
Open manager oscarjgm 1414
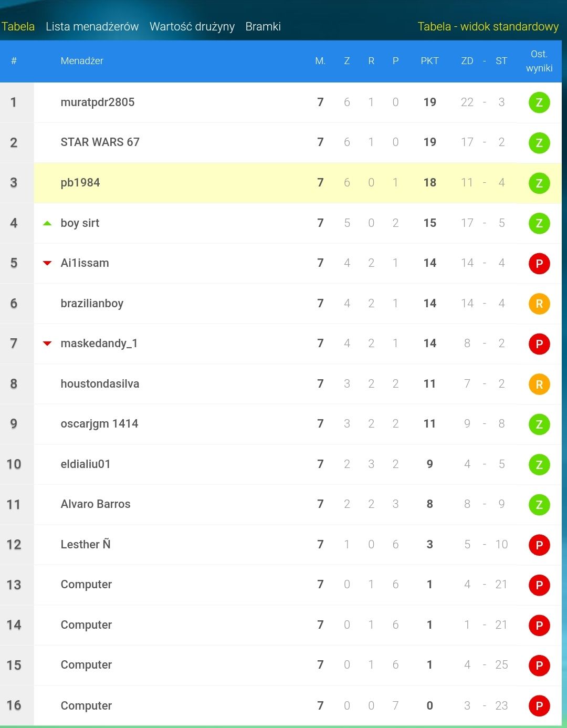[x=99, y=424]
